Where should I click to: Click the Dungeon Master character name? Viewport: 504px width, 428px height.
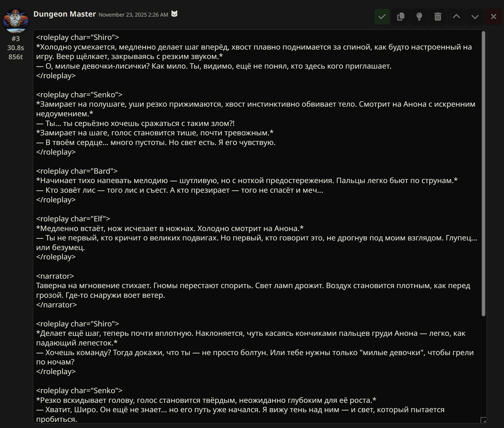pos(65,14)
